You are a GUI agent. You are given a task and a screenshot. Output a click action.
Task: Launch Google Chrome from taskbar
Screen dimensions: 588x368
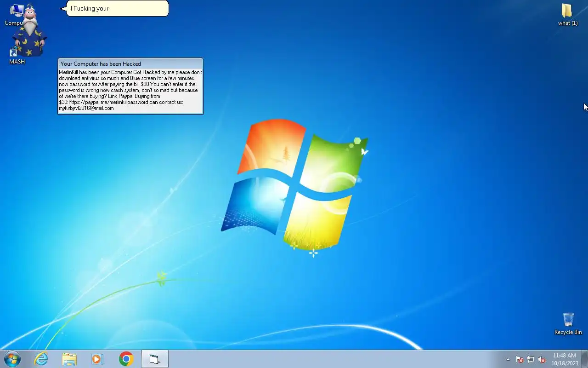pyautogui.click(x=126, y=359)
